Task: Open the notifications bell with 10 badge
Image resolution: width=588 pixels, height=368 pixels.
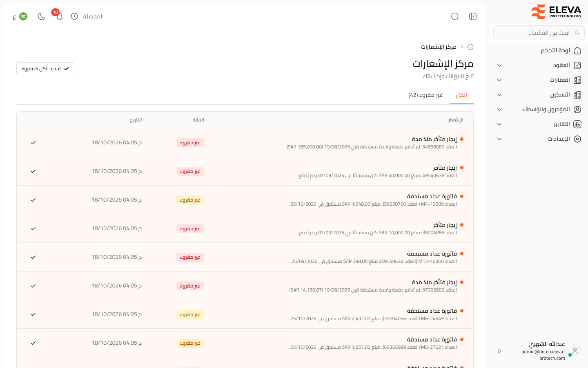Action: pyautogui.click(x=59, y=16)
